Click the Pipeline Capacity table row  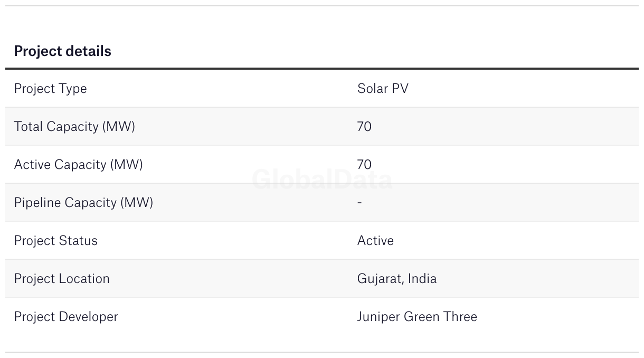tap(322, 202)
